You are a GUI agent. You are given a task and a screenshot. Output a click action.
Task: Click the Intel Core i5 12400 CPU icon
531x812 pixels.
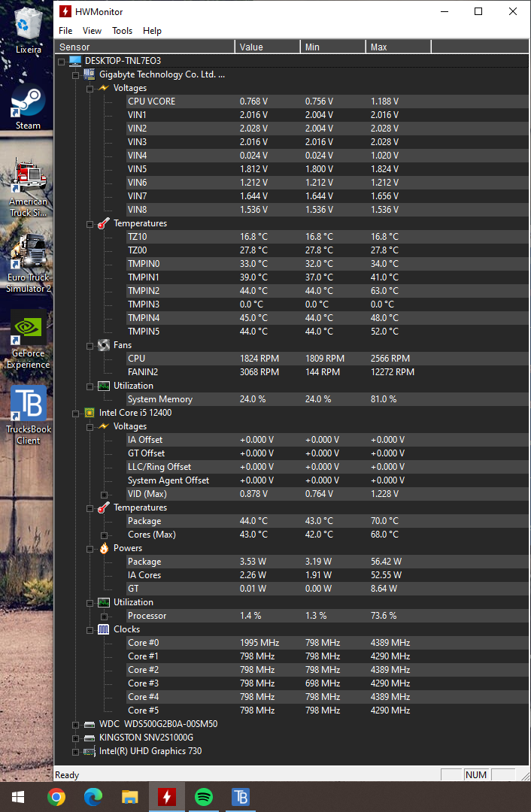(x=89, y=413)
